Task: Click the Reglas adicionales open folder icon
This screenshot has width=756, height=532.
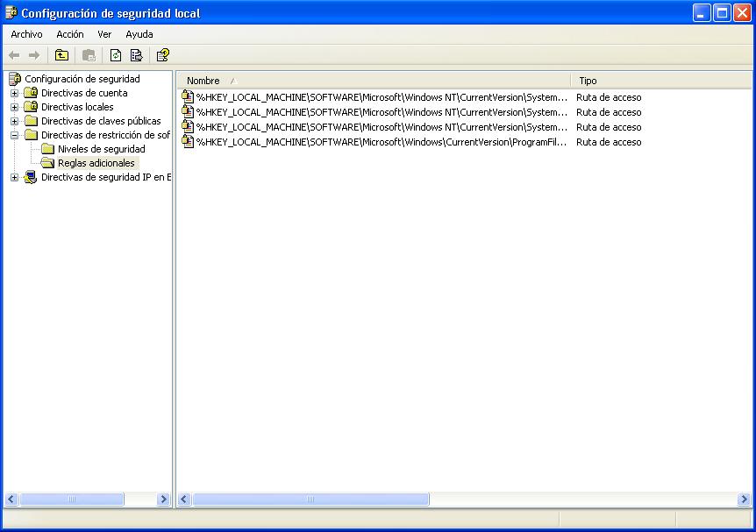Action: click(x=47, y=163)
